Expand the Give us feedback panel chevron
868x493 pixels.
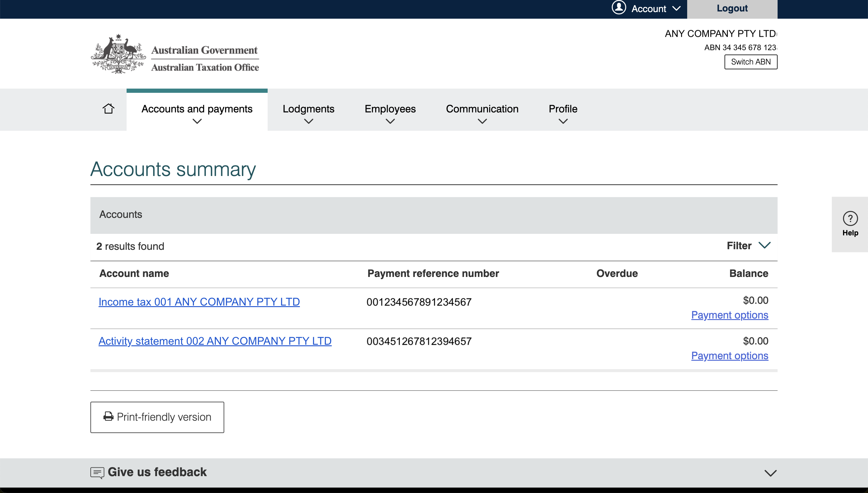(x=770, y=473)
